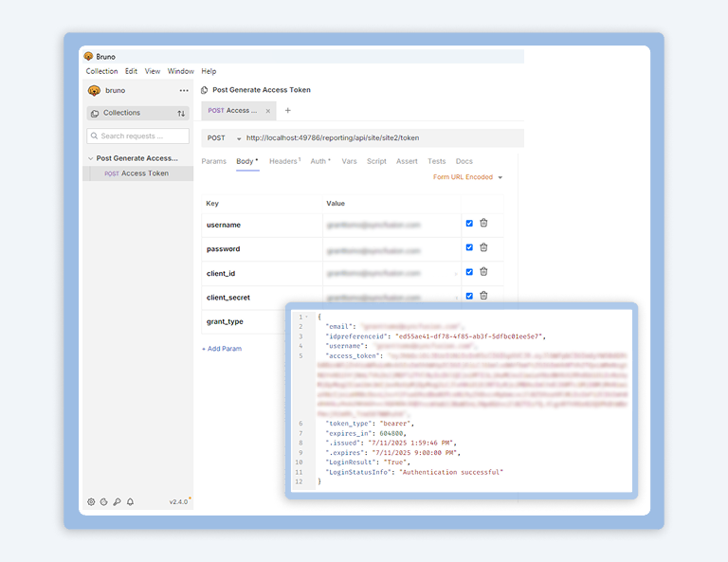Click the Add Param link
The image size is (728, 562).
[222, 349]
